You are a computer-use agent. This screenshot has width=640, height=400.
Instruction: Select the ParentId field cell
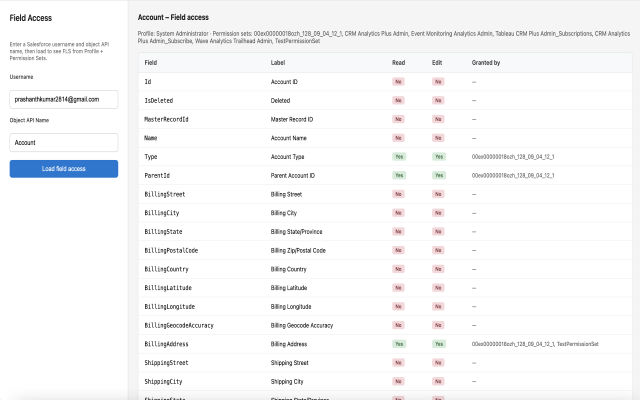(157, 176)
